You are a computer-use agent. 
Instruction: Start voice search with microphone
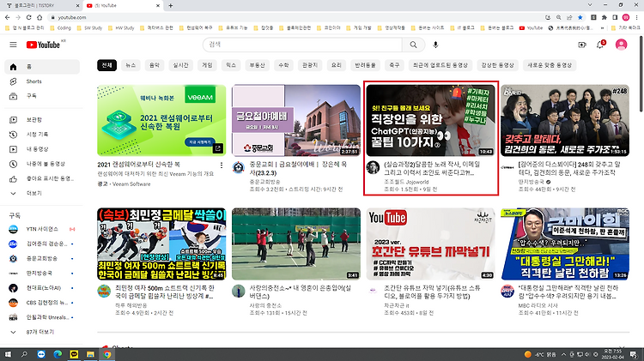(435, 45)
